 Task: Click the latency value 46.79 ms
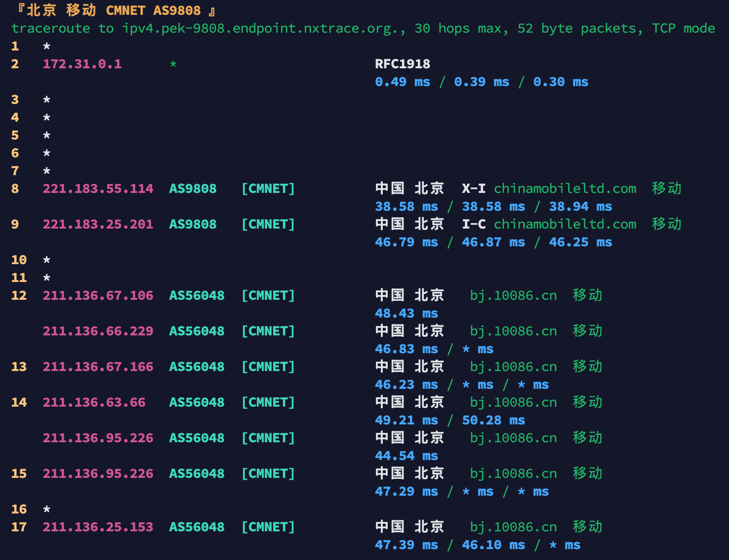407,242
